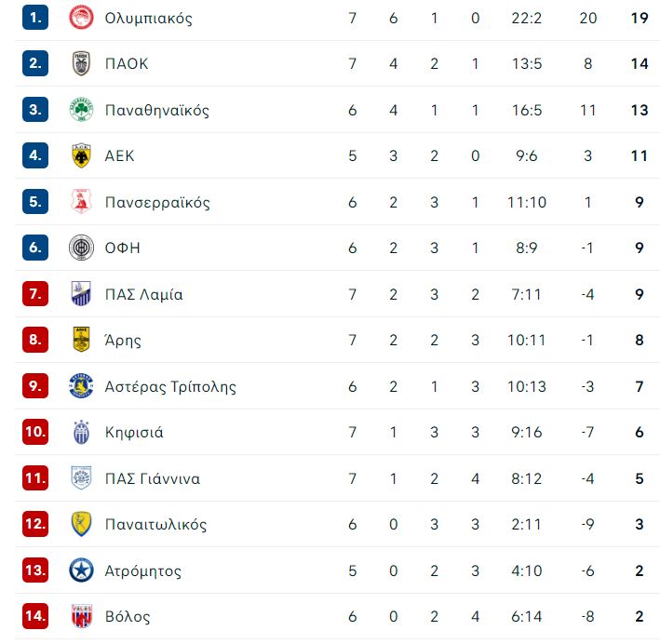Open the Ολυμπιακός team link

pos(149,18)
